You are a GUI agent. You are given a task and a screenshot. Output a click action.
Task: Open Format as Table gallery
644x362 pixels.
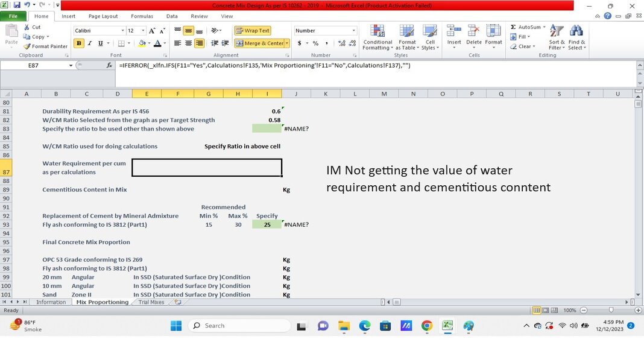407,37
